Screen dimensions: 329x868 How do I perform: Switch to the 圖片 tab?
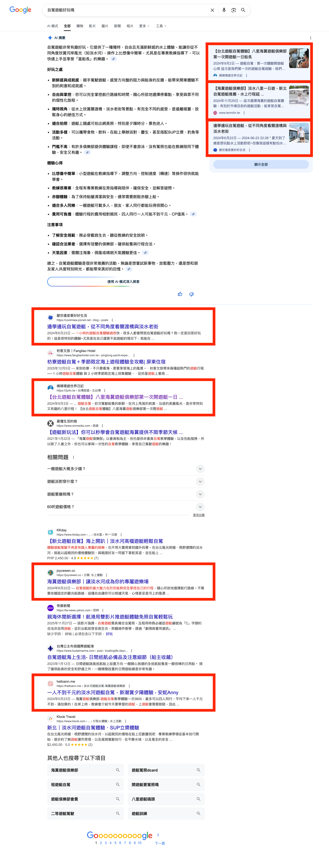[105, 26]
